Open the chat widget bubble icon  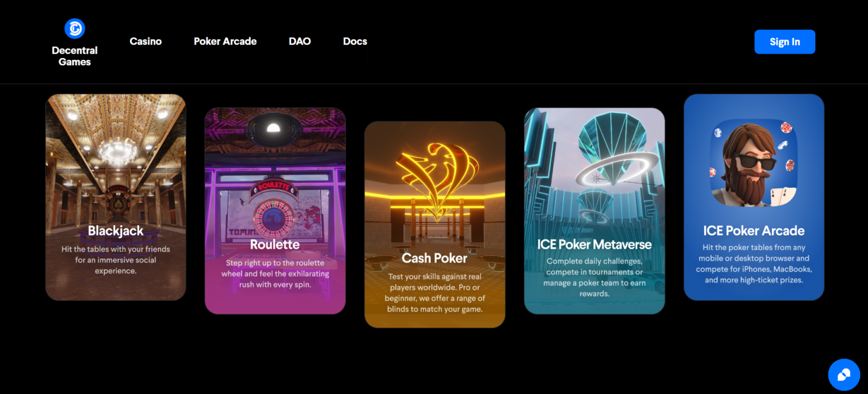[x=844, y=375]
